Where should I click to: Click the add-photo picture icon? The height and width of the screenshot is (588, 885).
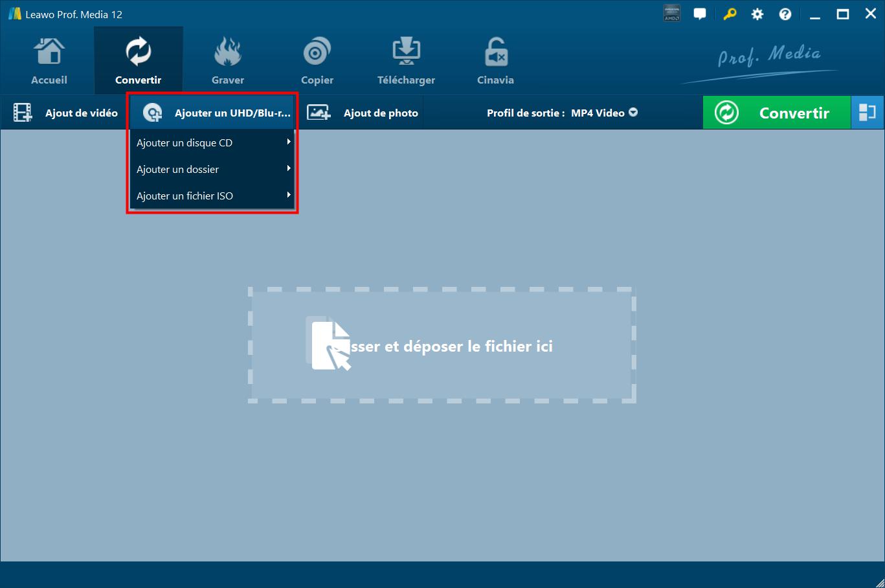(x=319, y=113)
